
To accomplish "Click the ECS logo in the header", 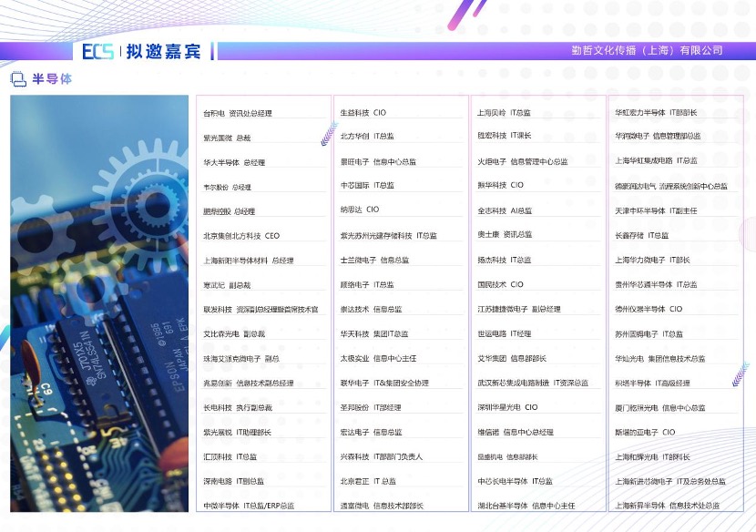I will click(x=97, y=51).
